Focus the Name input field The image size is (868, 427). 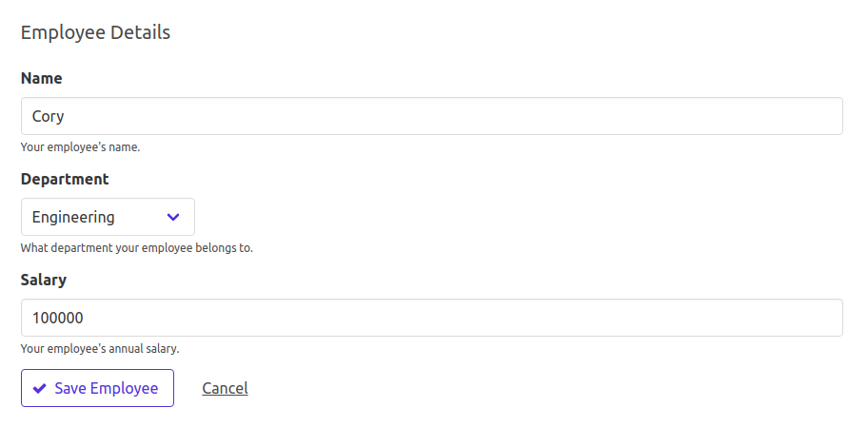[x=431, y=116]
